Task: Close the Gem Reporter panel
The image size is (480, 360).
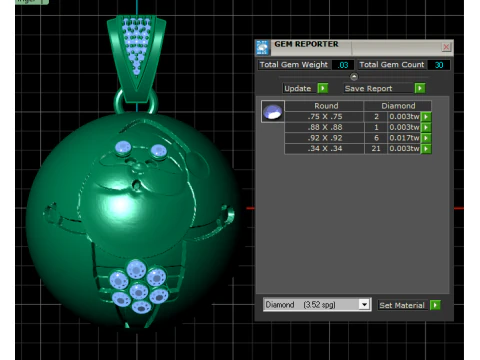Action: [446, 47]
